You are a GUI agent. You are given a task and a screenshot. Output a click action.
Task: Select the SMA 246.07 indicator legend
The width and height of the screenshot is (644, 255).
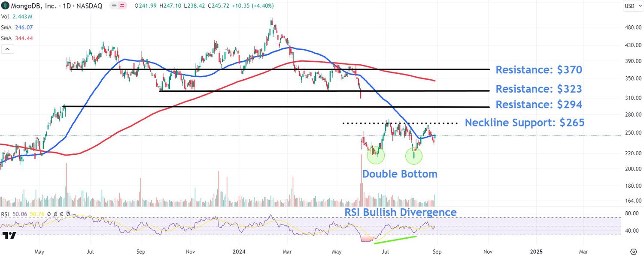pos(17,27)
